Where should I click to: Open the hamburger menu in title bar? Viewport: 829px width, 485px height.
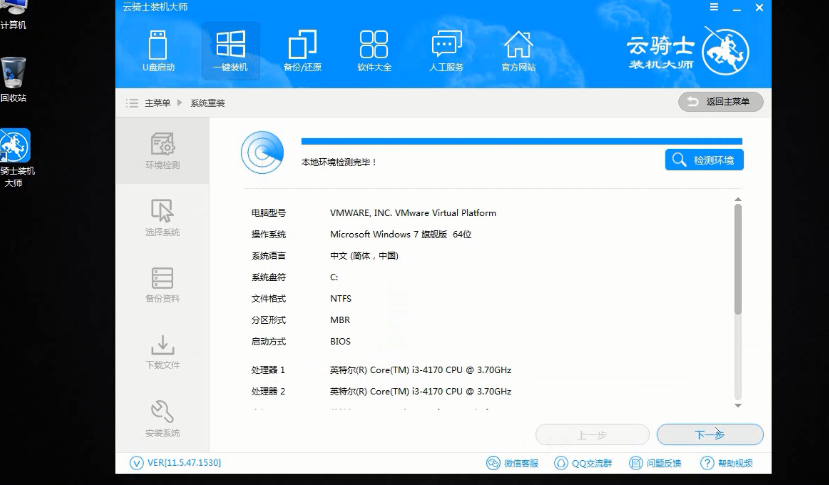[x=714, y=7]
